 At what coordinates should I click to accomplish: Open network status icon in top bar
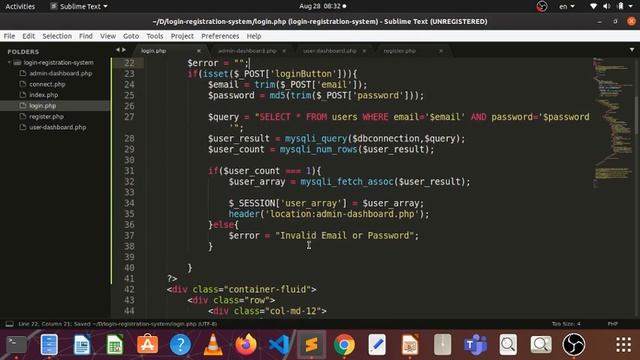[593, 6]
